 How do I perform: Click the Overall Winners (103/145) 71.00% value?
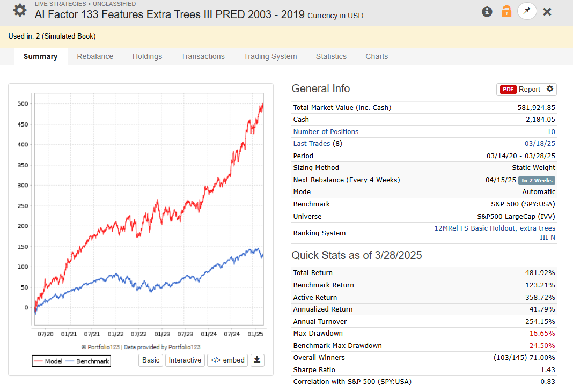(524, 357)
